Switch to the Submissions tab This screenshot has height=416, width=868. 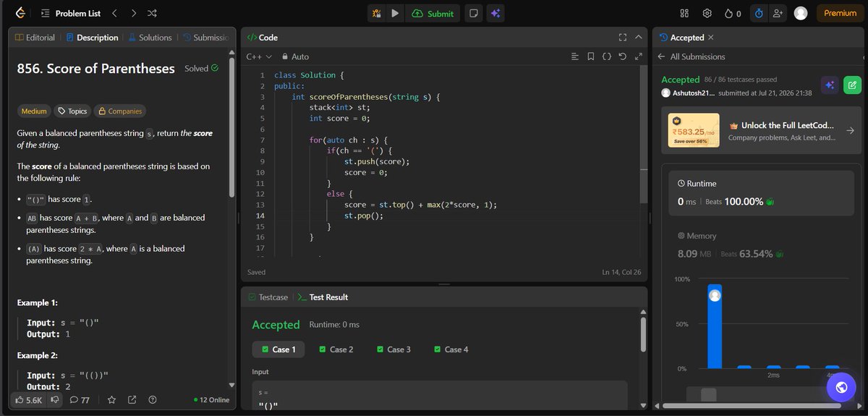(205, 38)
